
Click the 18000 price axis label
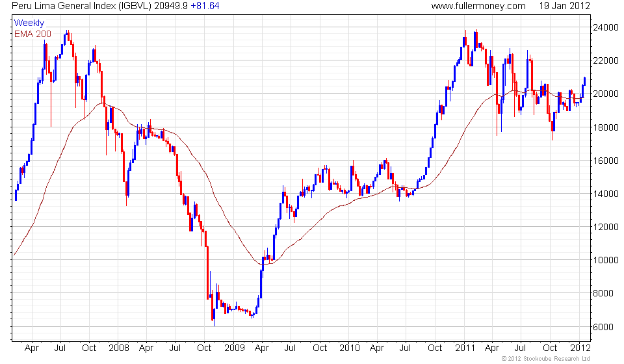[x=606, y=127]
